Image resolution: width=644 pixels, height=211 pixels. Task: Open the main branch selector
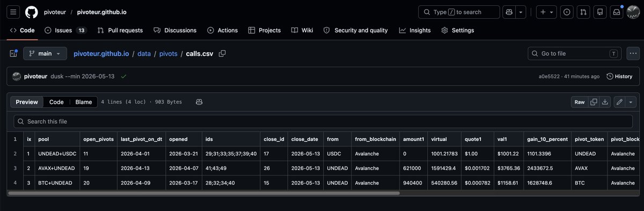point(45,54)
